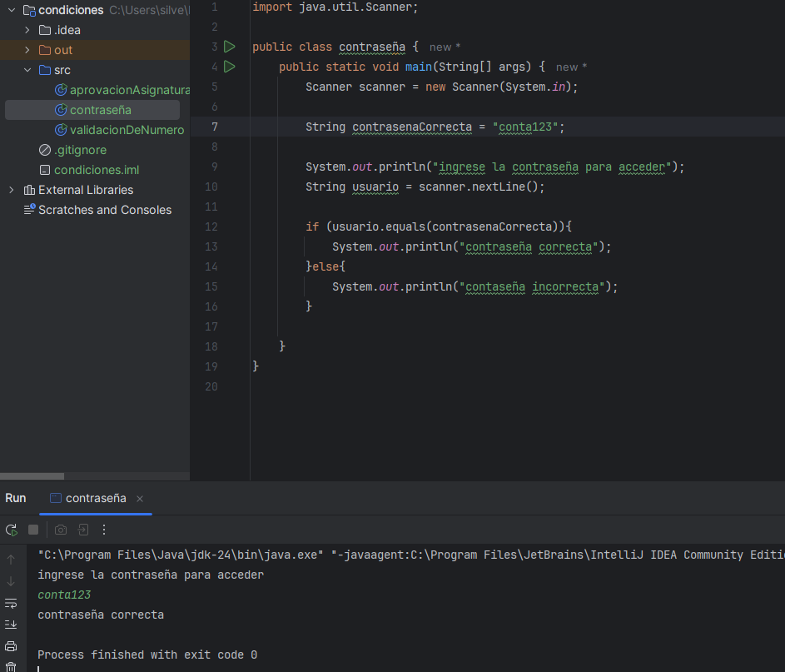785x672 pixels.
Task: Click variable contrasenaCorrecta on line 7
Action: coord(412,127)
